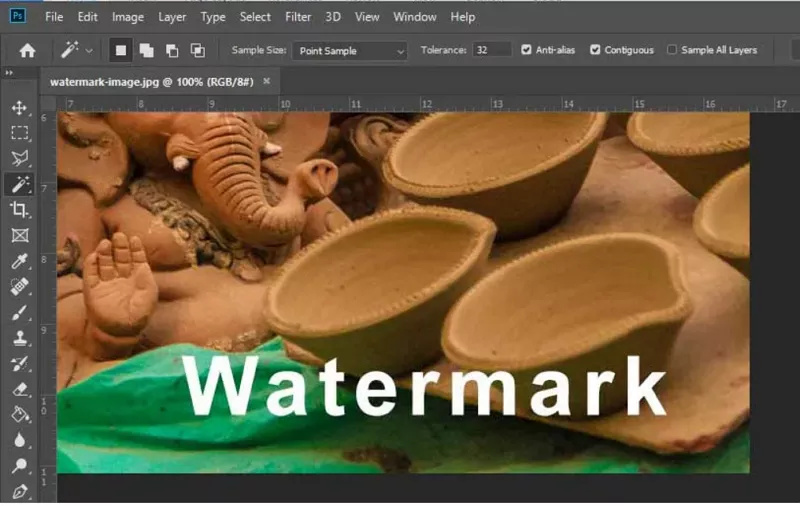Activate the Crop tool
Viewport: 800px width, 506px height.
pos(19,210)
